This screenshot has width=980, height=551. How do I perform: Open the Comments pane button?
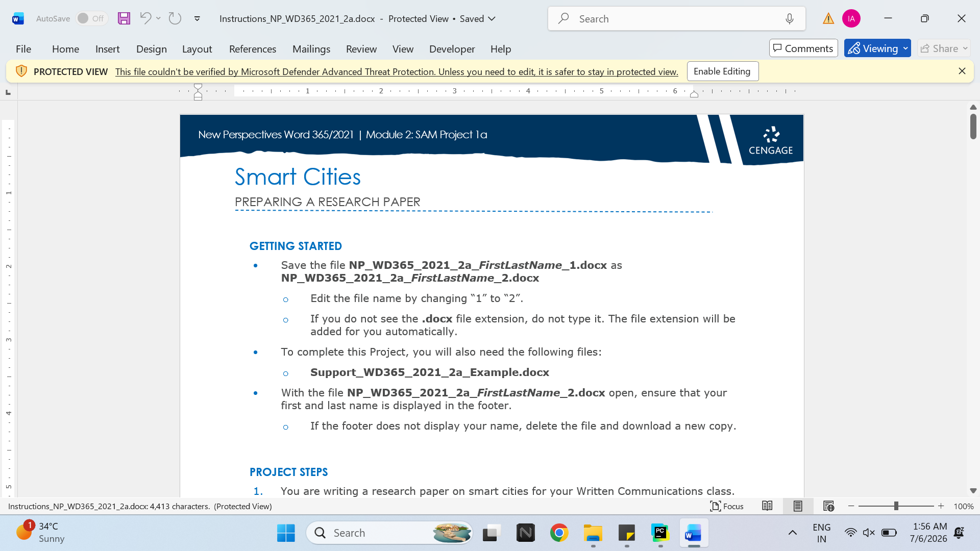(x=803, y=48)
